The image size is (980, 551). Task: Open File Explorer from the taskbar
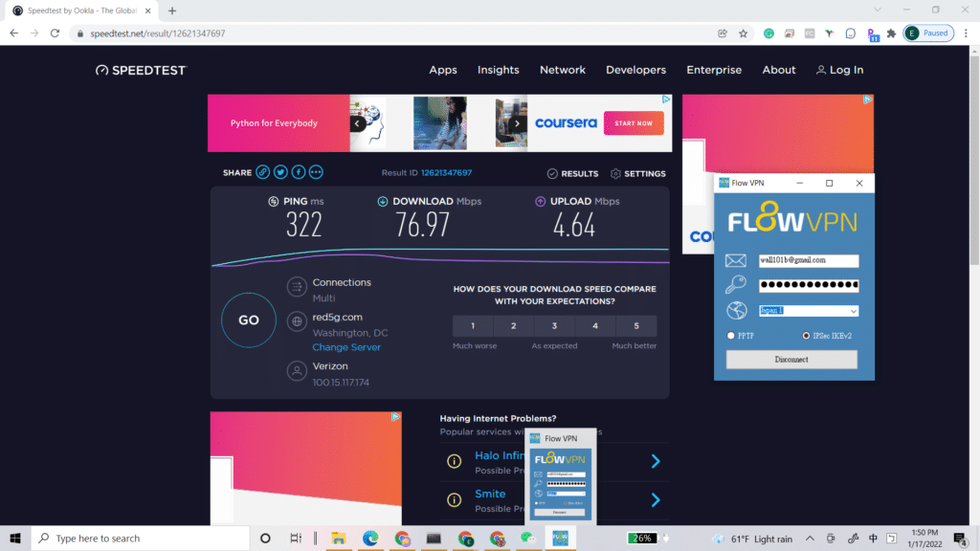point(338,538)
